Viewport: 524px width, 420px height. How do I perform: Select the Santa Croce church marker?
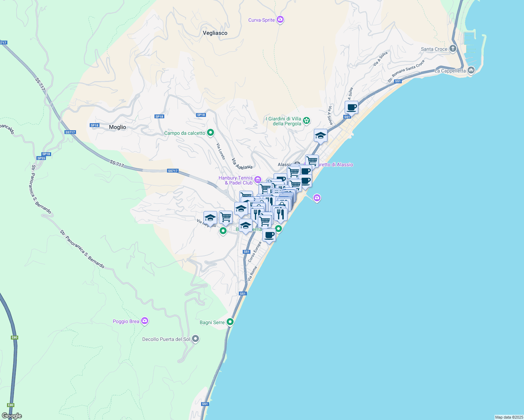pos(453,49)
